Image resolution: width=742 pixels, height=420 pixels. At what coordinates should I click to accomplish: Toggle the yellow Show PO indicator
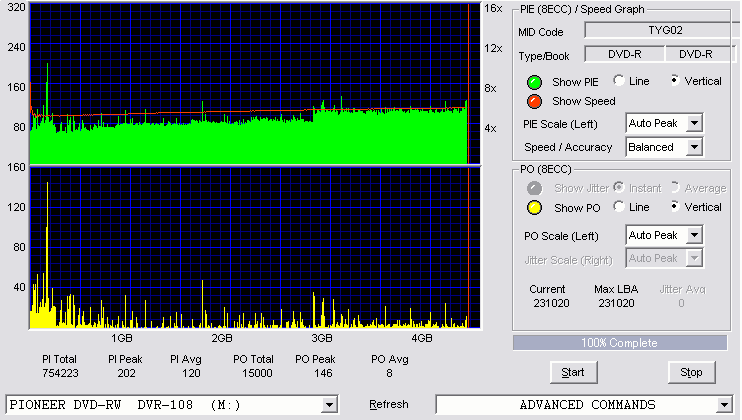click(534, 208)
